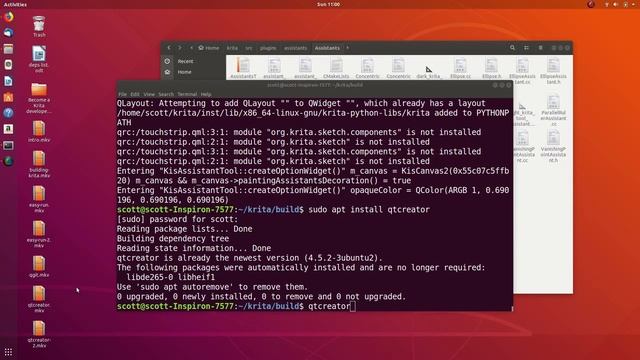Image resolution: width=640 pixels, height=360 pixels.
Task: Open the Terminal menu in menu bar
Action: [187, 94]
